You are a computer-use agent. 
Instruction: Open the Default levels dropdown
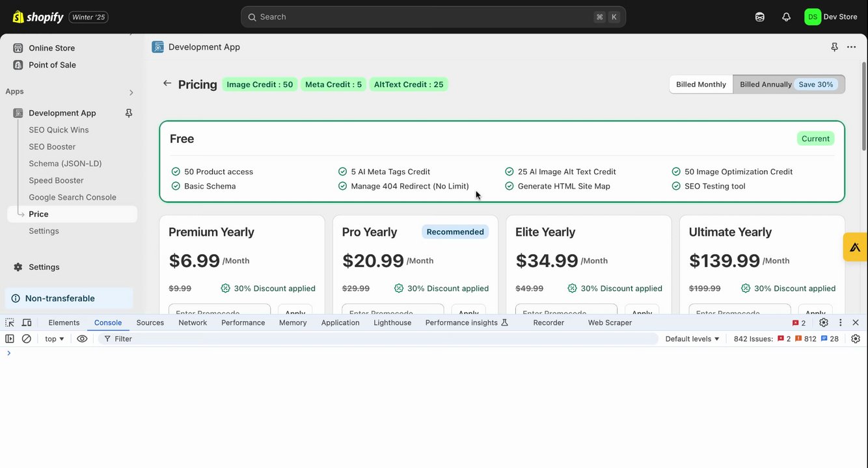click(692, 339)
